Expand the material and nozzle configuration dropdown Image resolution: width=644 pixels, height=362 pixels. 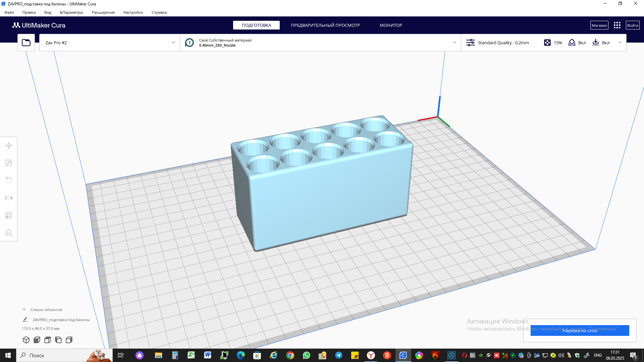454,43
